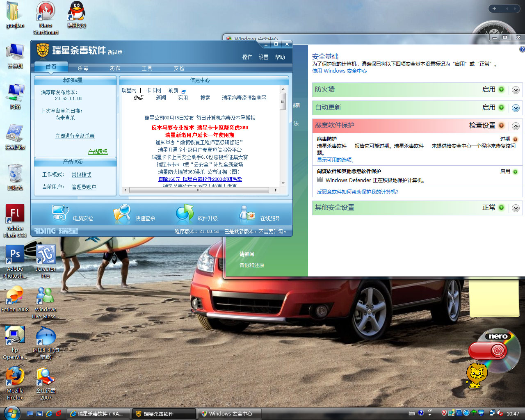Viewport: 525px width, 420px height.
Task: Click the 电脑安检 computer checkup icon
Action: (x=61, y=213)
